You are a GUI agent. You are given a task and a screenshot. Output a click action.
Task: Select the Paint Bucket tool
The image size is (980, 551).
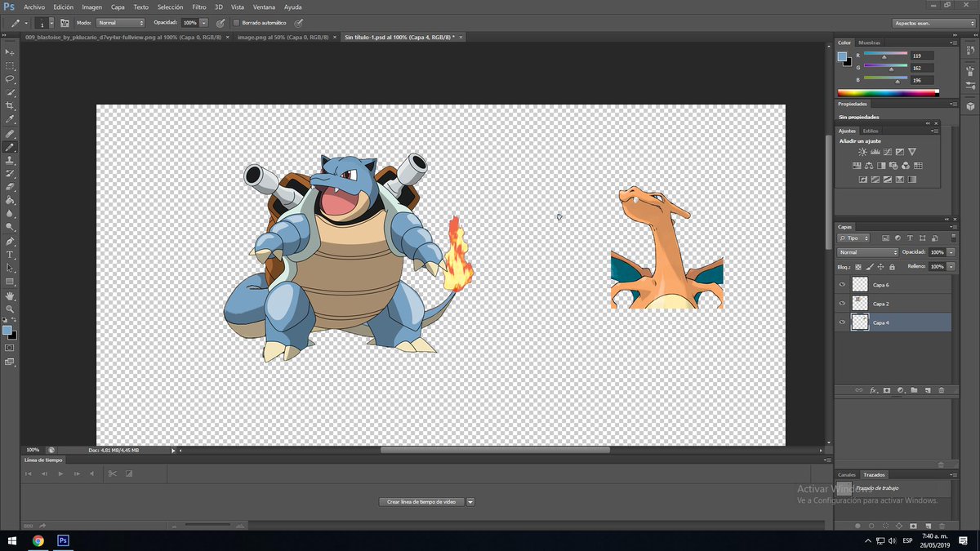pos(10,200)
